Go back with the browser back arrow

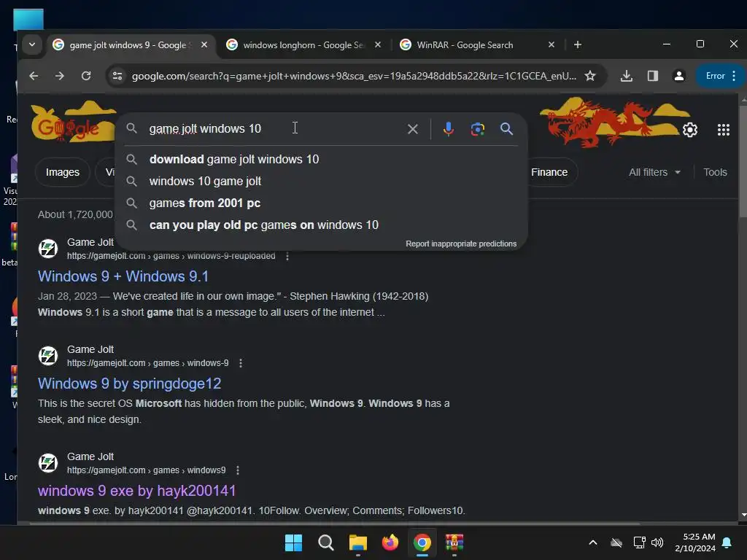pyautogui.click(x=34, y=76)
